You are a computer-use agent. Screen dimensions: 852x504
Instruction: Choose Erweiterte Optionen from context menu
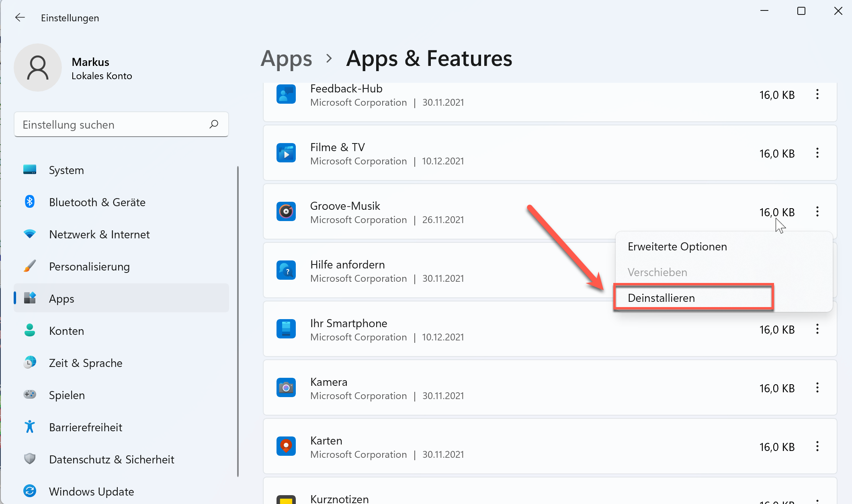724,246
